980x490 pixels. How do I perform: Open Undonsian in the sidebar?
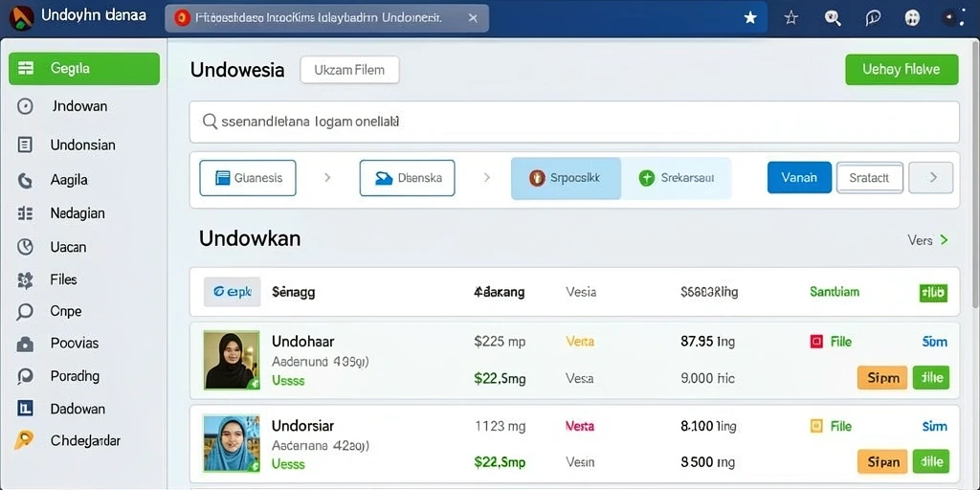(x=84, y=145)
